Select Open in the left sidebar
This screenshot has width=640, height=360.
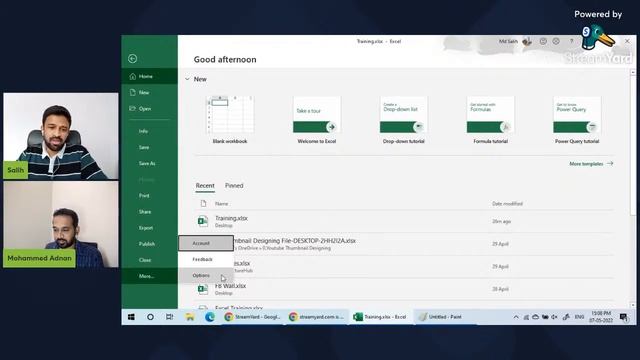point(149,109)
